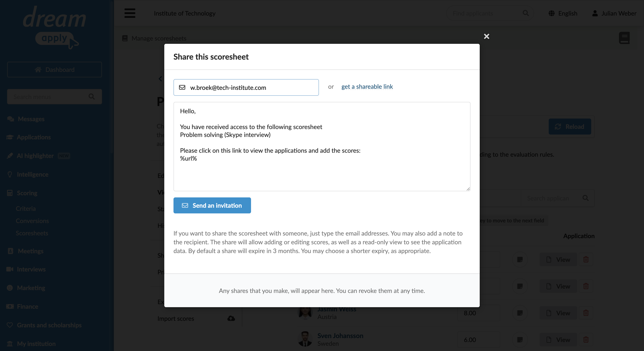Select Conversions submenu item
The height and width of the screenshot is (351, 644).
(32, 221)
